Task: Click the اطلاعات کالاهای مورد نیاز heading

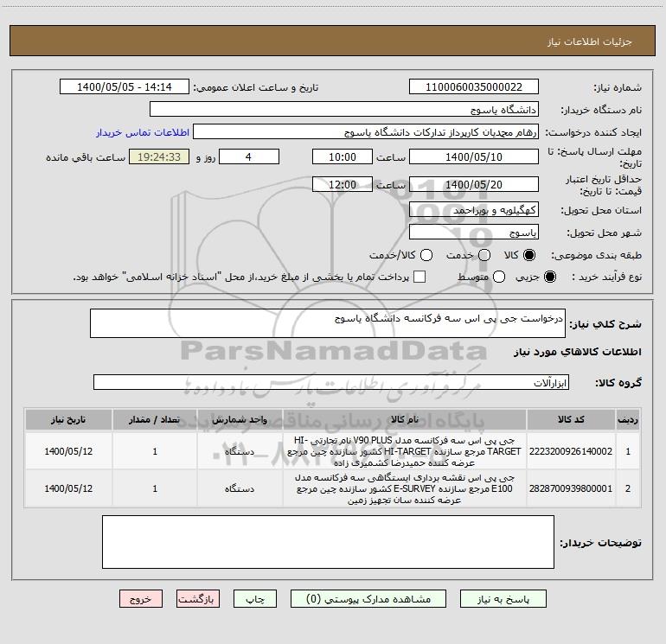Action: tap(577, 352)
